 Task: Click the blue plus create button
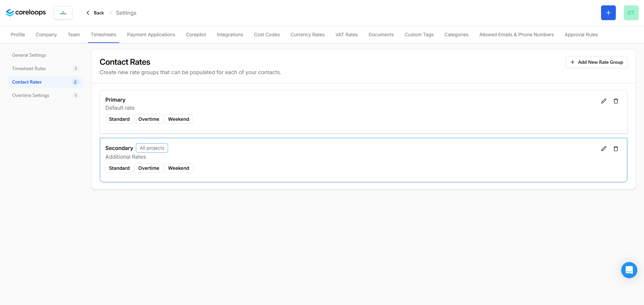click(x=608, y=13)
